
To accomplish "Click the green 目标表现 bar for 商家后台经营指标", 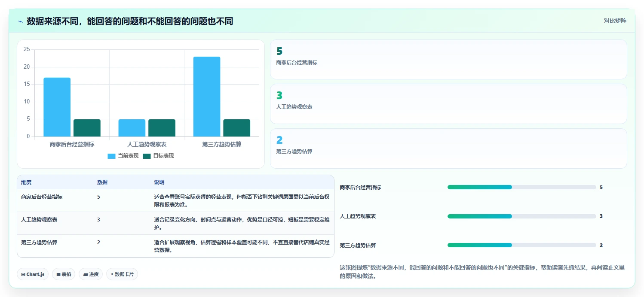I will tap(87, 128).
